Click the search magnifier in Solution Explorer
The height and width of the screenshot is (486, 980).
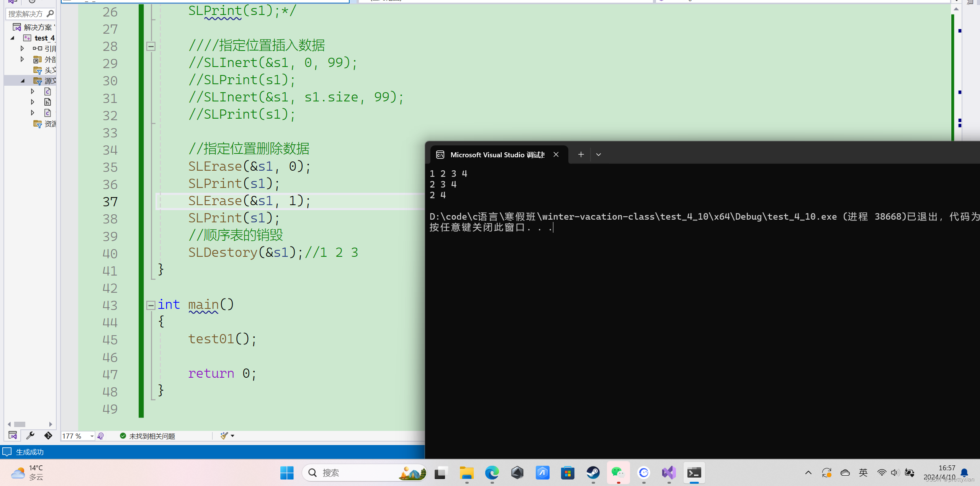click(x=50, y=14)
